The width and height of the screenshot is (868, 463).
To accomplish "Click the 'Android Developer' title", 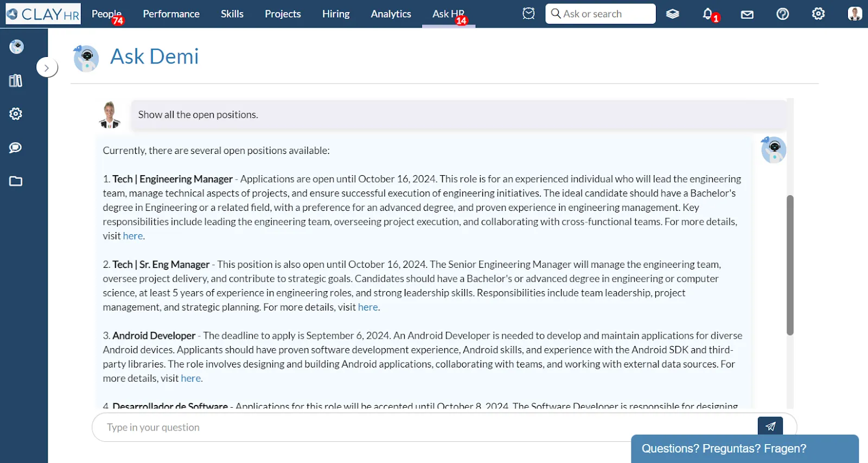I will pos(154,336).
